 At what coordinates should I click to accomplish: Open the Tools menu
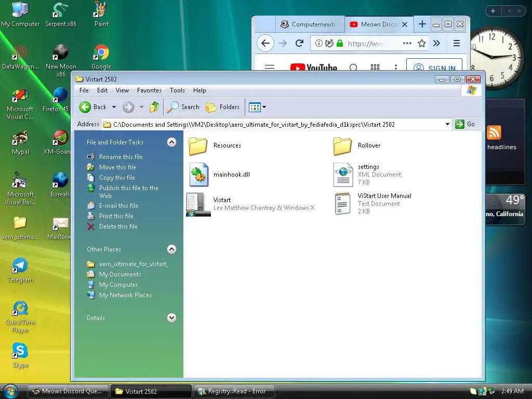point(177,90)
